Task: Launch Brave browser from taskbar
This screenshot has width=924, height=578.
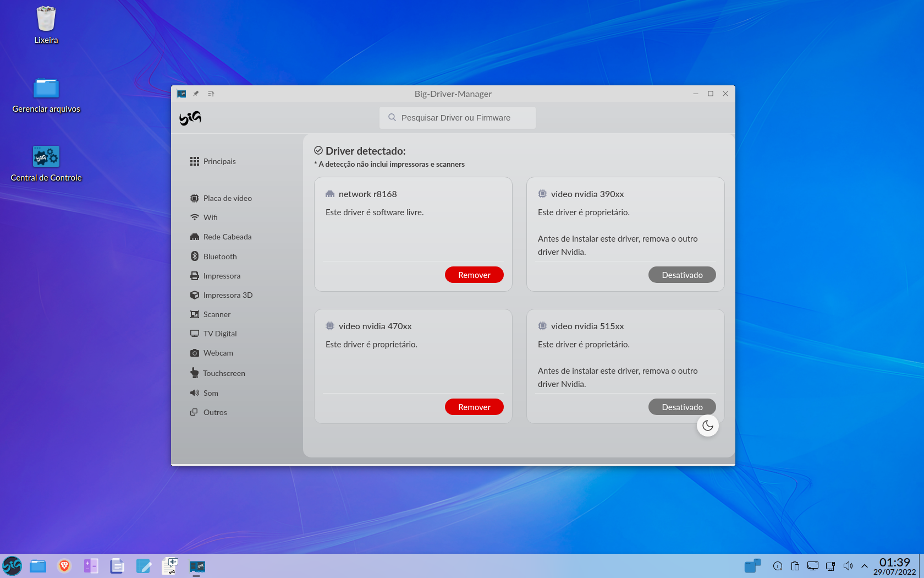Action: point(64,566)
